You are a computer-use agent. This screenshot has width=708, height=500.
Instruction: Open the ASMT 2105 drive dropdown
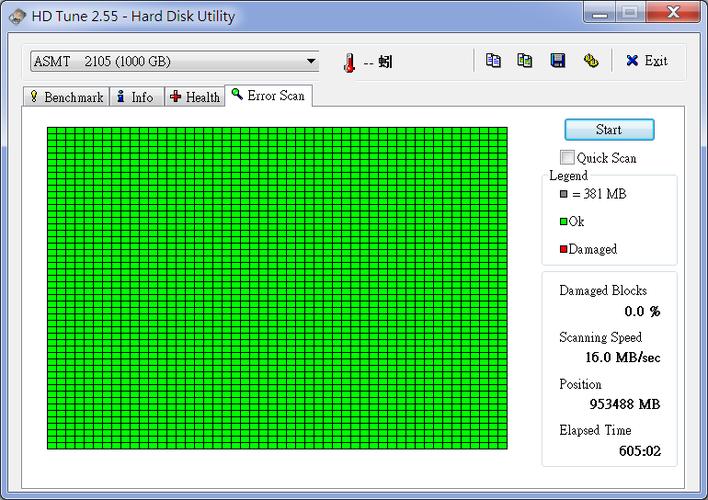[x=310, y=62]
